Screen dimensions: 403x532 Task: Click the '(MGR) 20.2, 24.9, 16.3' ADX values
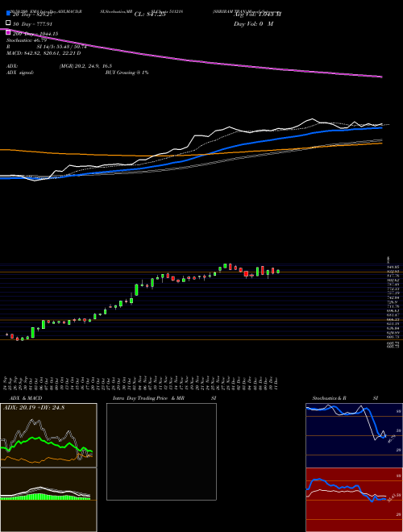pyautogui.click(x=85, y=66)
